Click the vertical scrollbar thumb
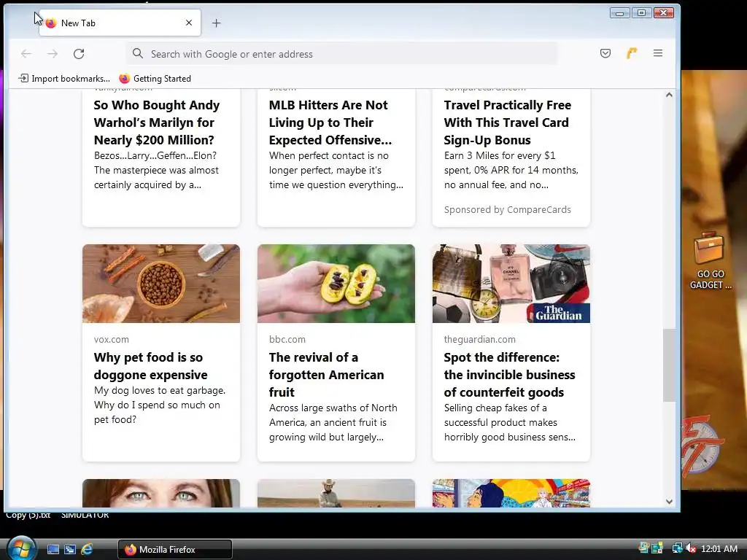This screenshot has width=747, height=560. click(669, 365)
